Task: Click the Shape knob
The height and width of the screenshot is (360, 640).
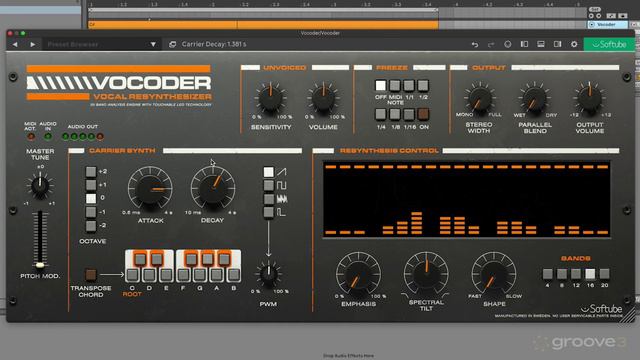Action: point(494,274)
